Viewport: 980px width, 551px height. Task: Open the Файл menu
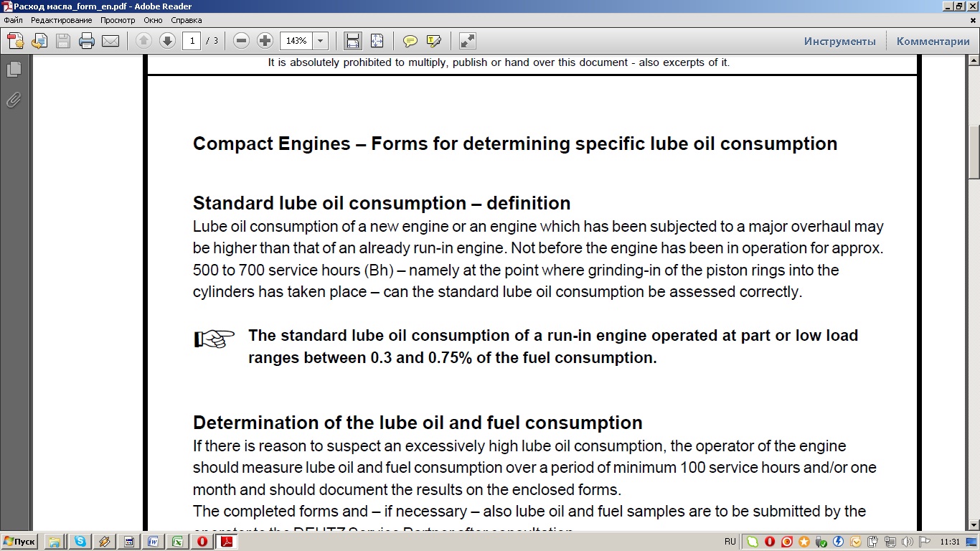click(x=13, y=20)
